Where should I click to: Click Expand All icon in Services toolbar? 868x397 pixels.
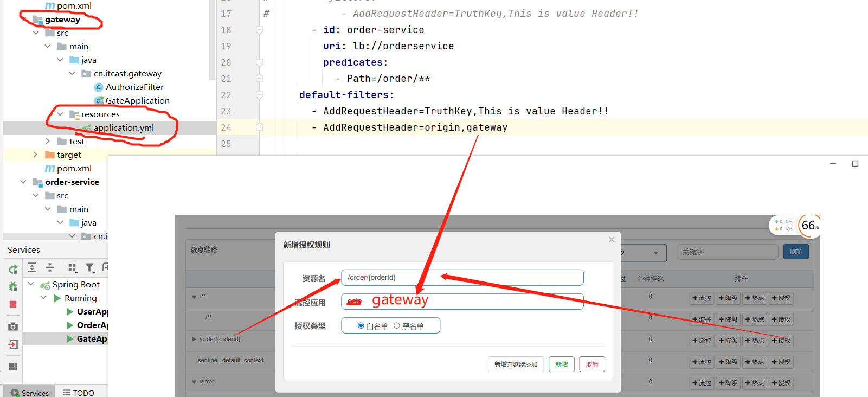tap(32, 267)
